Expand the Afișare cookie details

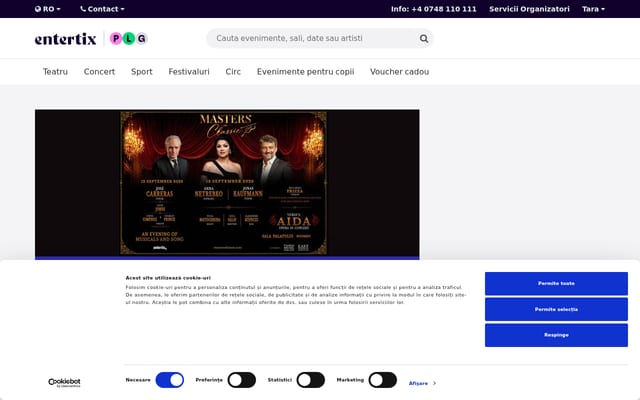click(422, 383)
